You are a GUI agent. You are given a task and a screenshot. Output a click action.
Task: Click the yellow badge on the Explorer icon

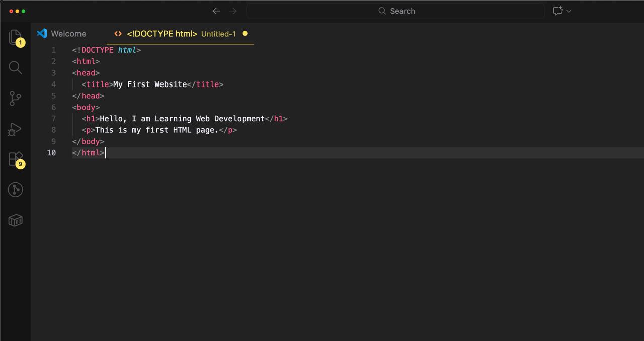click(x=20, y=43)
